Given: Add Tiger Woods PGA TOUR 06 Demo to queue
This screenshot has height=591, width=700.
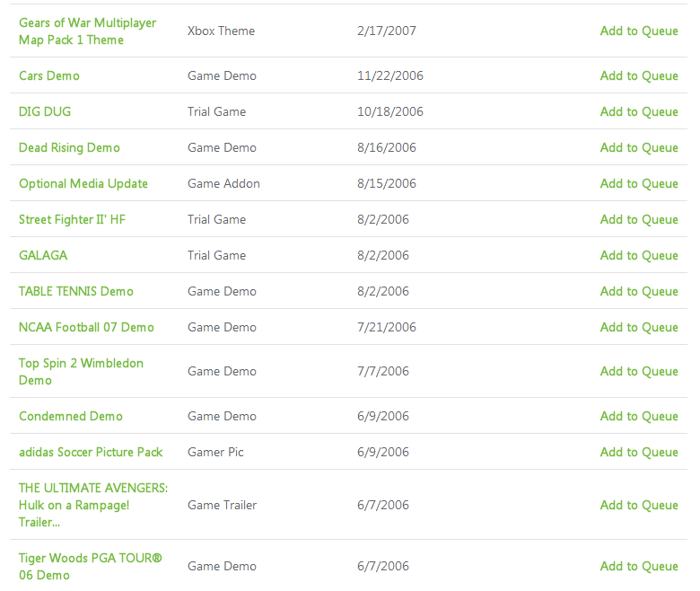Looking at the screenshot, I should (639, 566).
